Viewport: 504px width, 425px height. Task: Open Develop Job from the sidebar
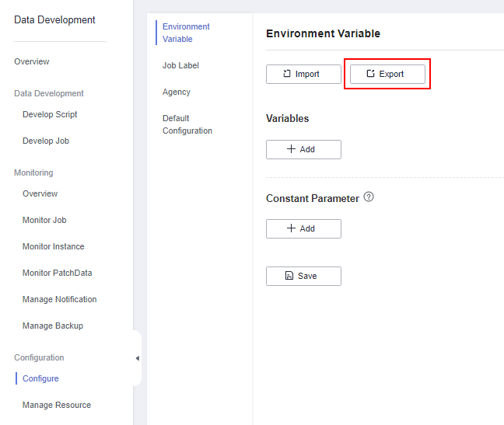[46, 141]
